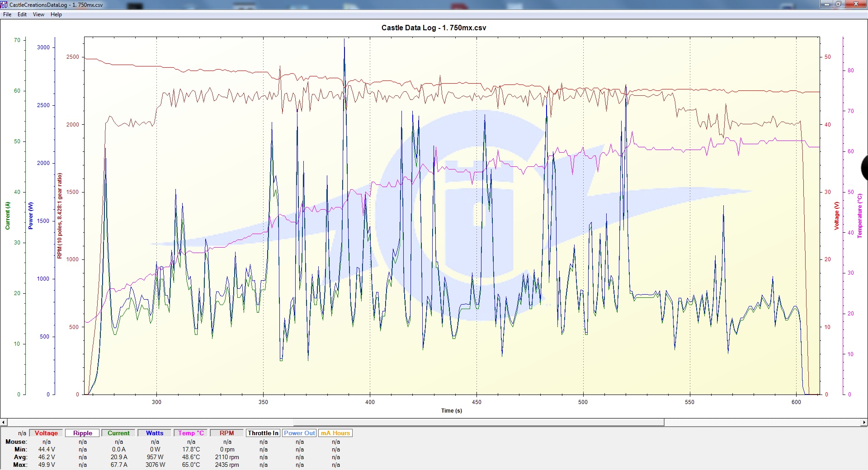Screen dimensions: 868x470
Task: Click the 'Power (W)' axis label
Action: pyautogui.click(x=31, y=216)
